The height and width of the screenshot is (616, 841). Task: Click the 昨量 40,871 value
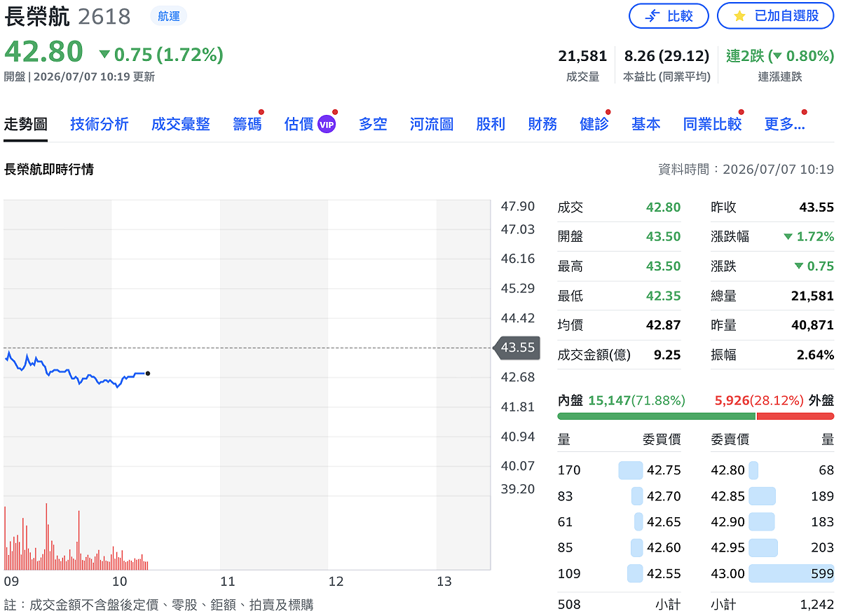coord(813,325)
